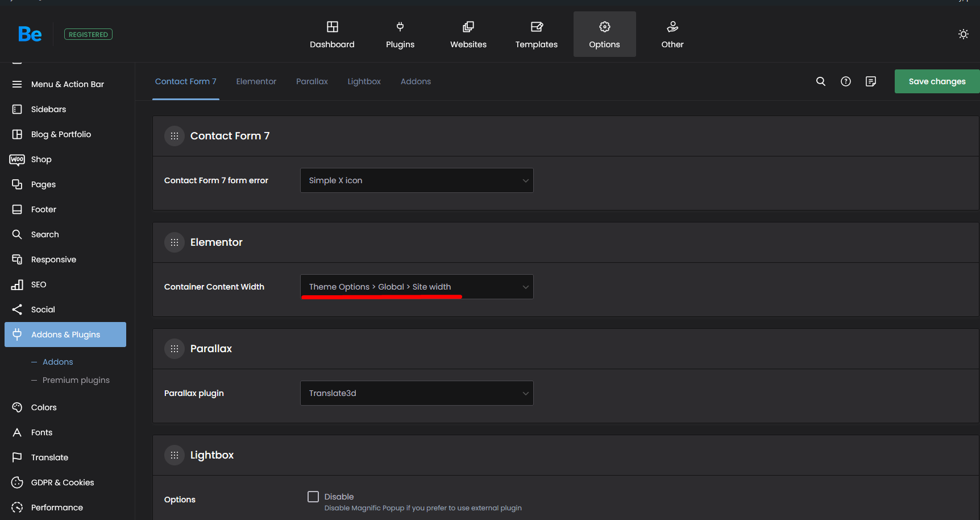Click the Lightbox section grip icon

tap(175, 455)
